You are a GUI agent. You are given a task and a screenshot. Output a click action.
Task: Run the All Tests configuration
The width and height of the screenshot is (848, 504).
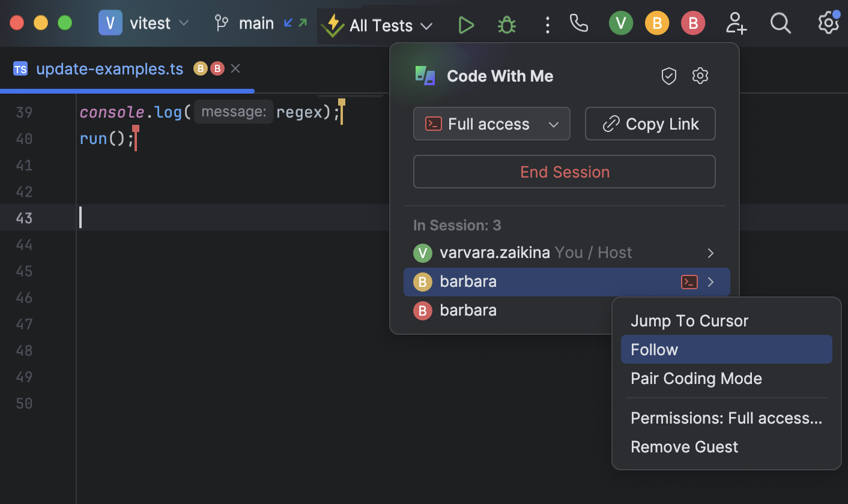tap(466, 25)
